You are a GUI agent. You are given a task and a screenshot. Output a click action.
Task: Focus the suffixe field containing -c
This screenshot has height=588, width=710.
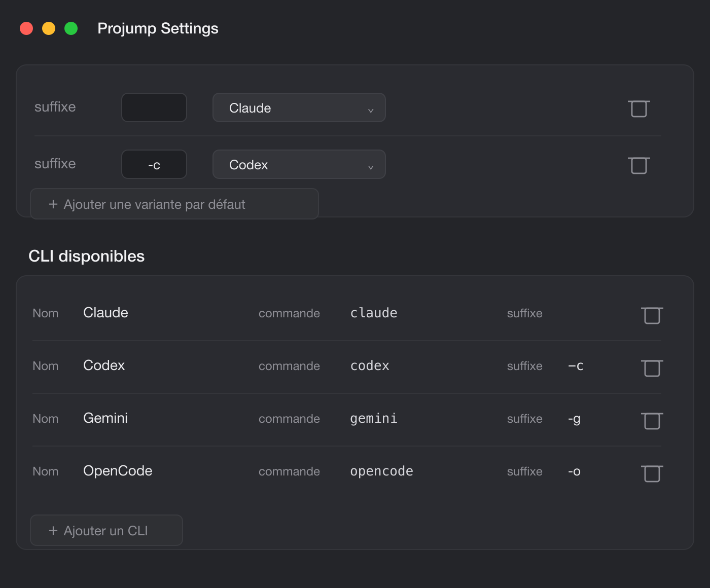point(154,164)
